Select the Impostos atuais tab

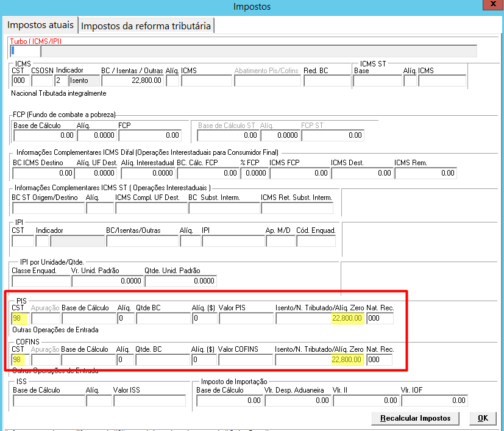[40, 25]
